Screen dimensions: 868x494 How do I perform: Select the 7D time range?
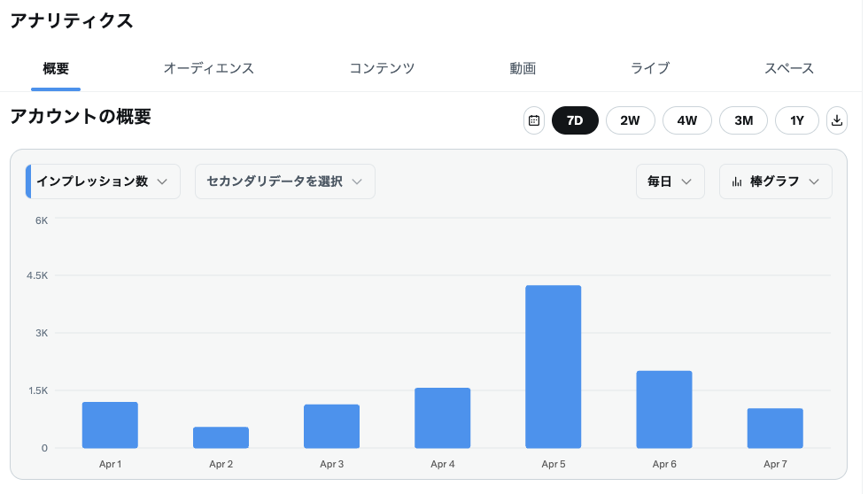click(575, 120)
